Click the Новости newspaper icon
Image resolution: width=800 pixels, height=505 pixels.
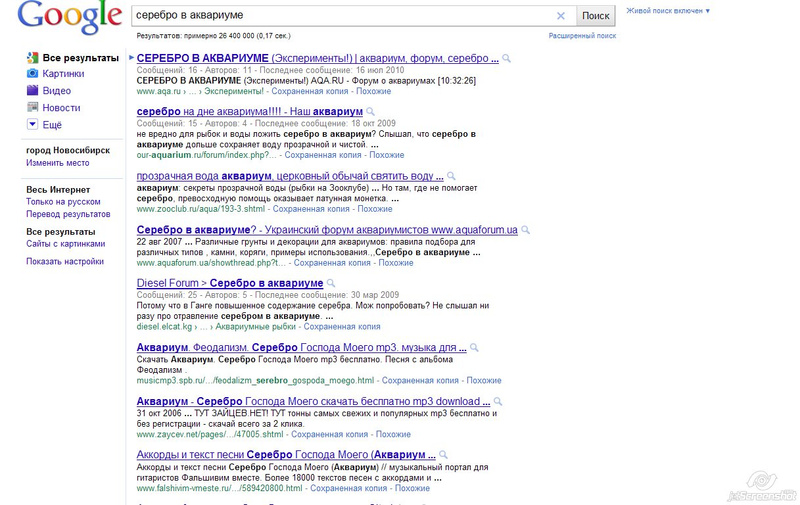pos(32,107)
